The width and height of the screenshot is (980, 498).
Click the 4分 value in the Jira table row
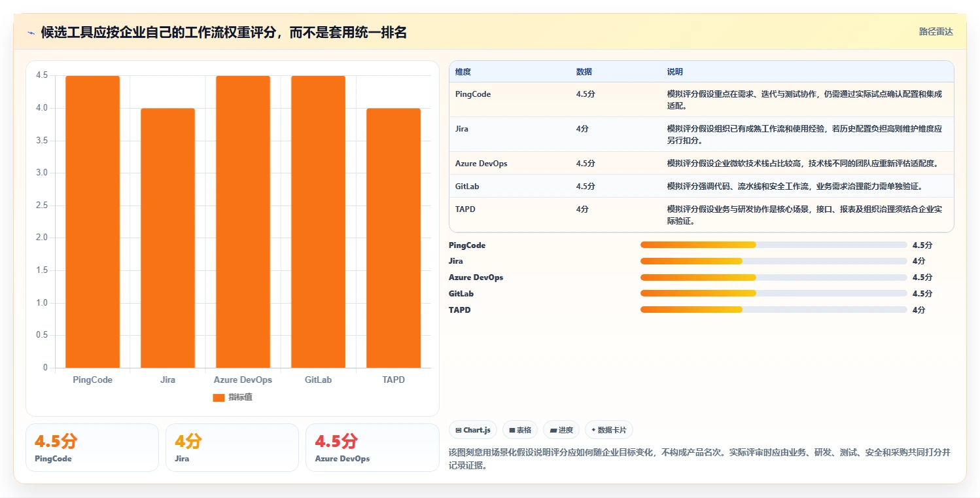[x=582, y=129]
